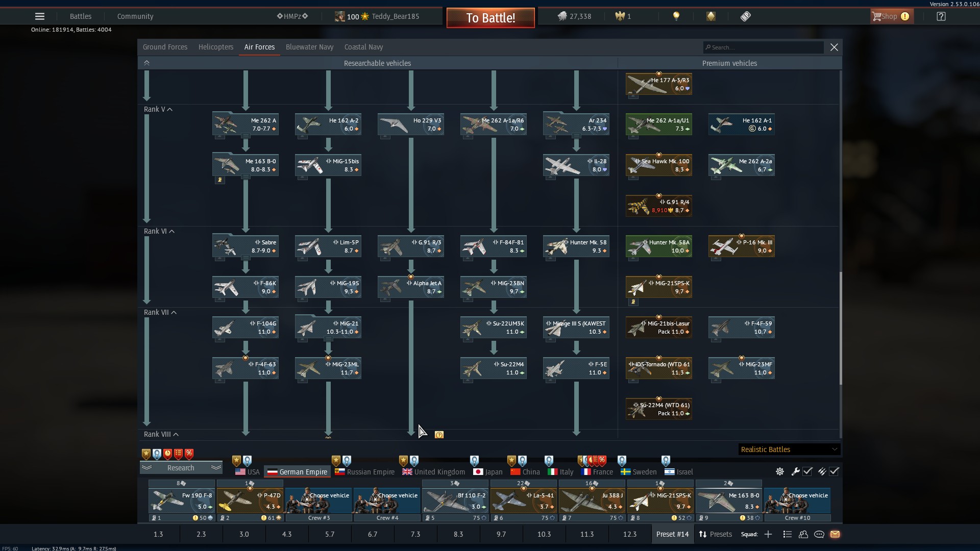Image resolution: width=980 pixels, height=551 pixels.
Task: Switch to Ground Forces tab
Action: 165,47
